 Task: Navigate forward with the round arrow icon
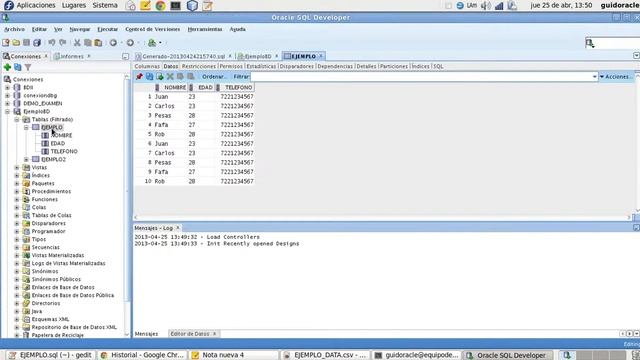(x=130, y=42)
